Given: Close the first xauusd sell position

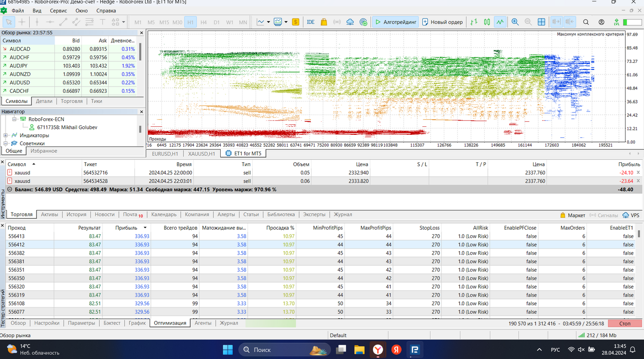Looking at the screenshot, I should (638, 173).
